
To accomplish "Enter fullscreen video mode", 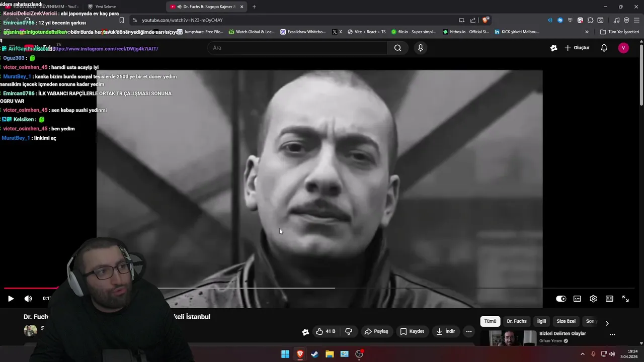I will tap(625, 299).
